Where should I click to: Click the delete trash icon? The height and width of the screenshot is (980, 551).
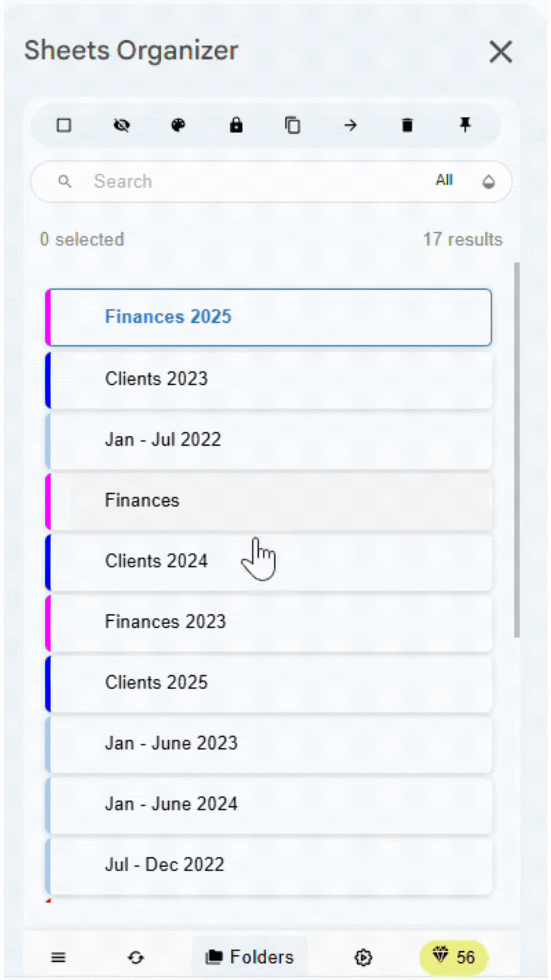[x=407, y=125]
